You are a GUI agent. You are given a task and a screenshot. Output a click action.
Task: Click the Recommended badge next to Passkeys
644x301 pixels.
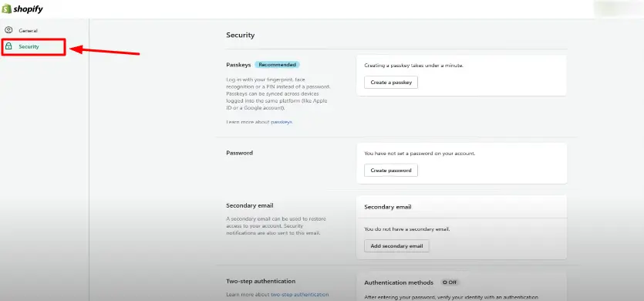tap(277, 65)
